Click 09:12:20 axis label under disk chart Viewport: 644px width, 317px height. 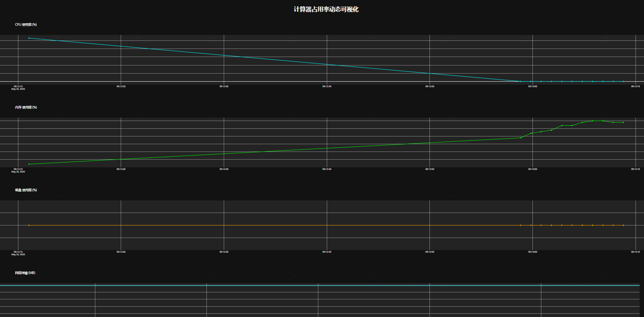click(121, 252)
